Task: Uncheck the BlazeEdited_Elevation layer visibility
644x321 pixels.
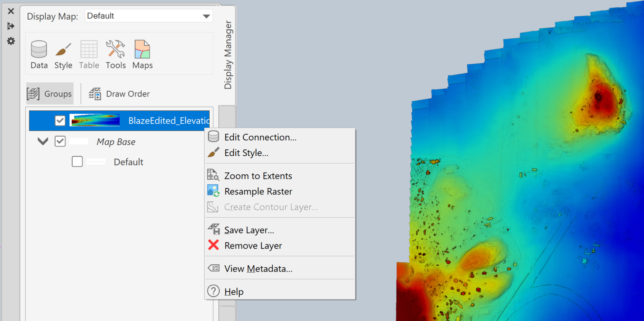Action: click(x=60, y=120)
